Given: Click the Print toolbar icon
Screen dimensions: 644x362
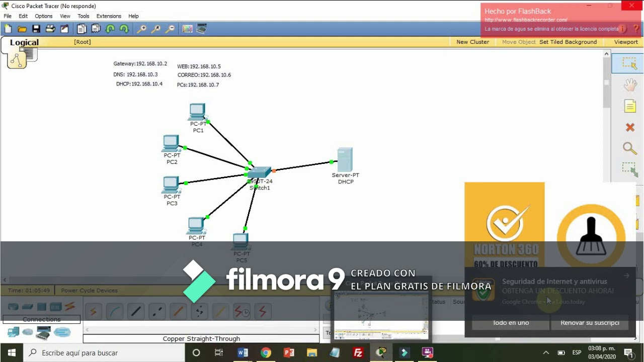Looking at the screenshot, I should [x=50, y=29].
